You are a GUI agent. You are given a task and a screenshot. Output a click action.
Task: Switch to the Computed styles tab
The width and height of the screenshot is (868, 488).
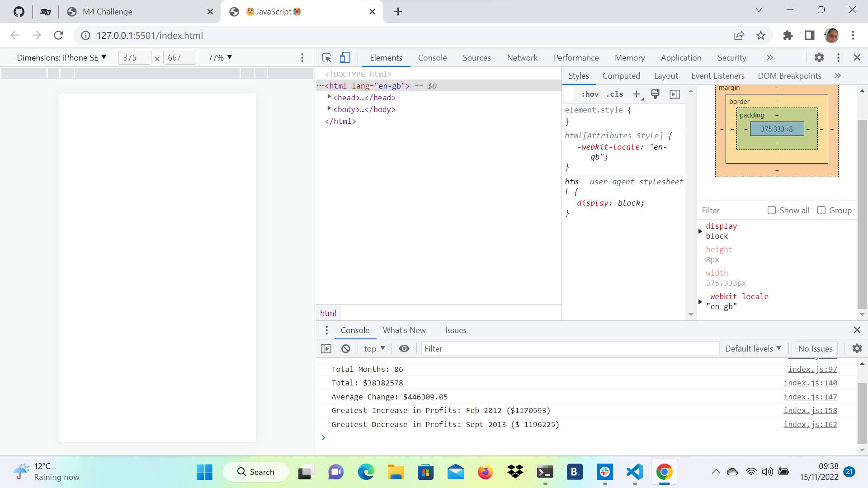tap(621, 76)
